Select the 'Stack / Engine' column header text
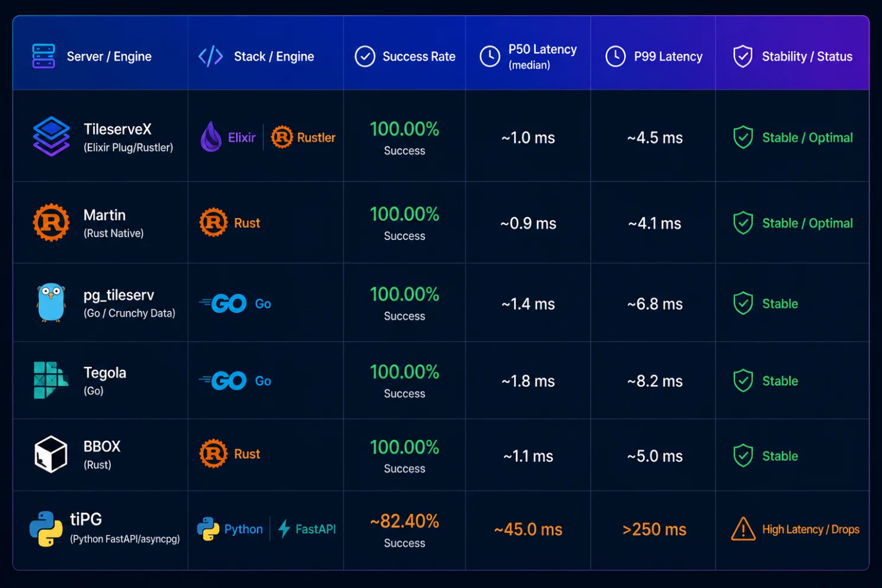The image size is (882, 588). (x=274, y=56)
